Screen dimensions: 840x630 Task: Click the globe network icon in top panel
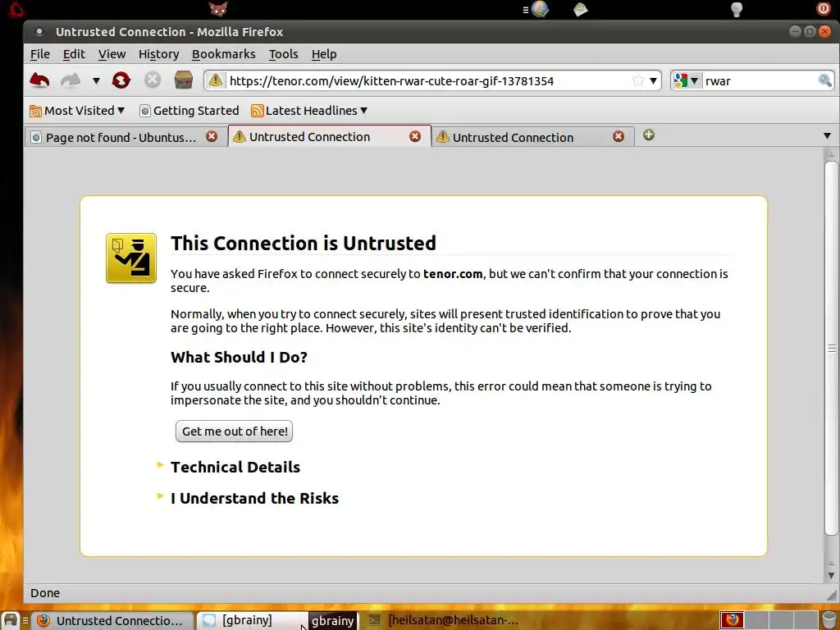[540, 9]
